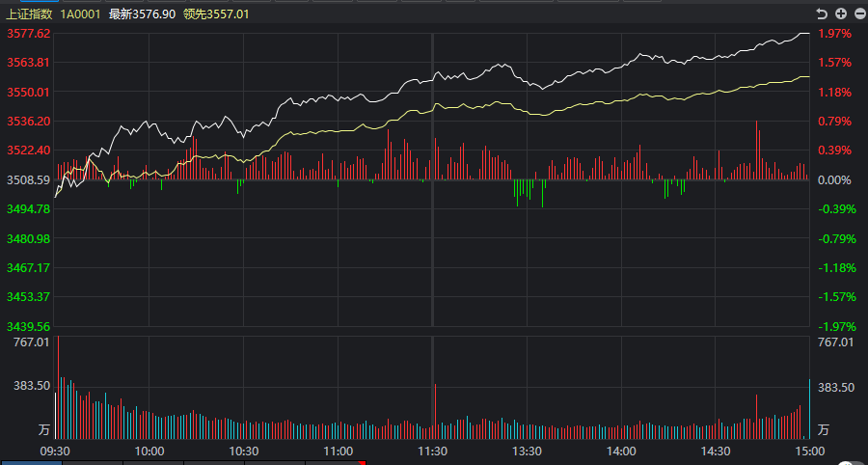Select the highlighted blue tab at bottom left
Screen dimensions: 868x465
pyautogui.click(x=31, y=462)
